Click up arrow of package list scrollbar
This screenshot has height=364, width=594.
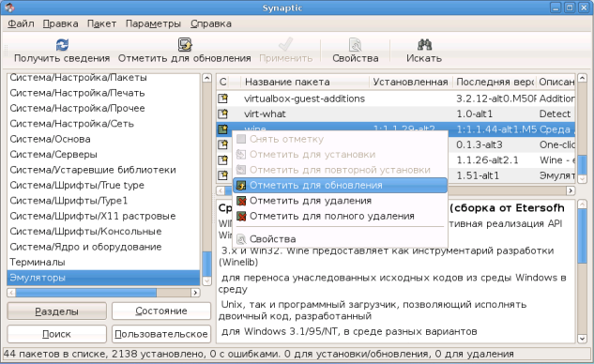582,79
